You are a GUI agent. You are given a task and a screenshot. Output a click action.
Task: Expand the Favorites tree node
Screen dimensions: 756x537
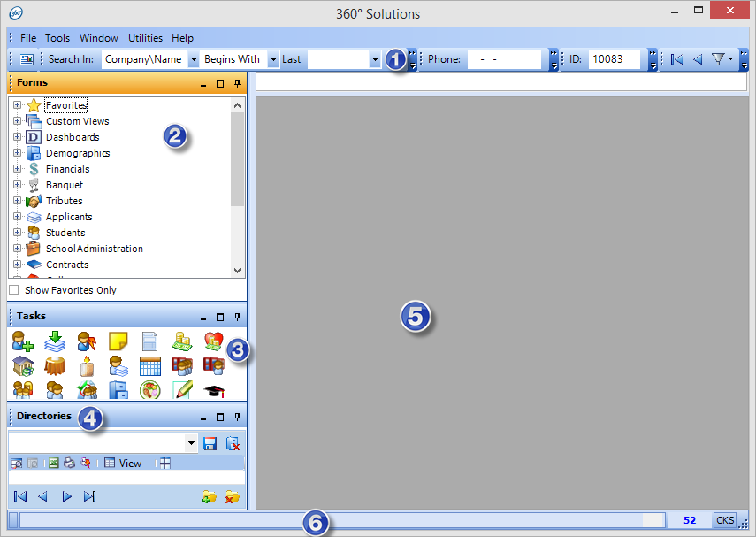pos(18,104)
